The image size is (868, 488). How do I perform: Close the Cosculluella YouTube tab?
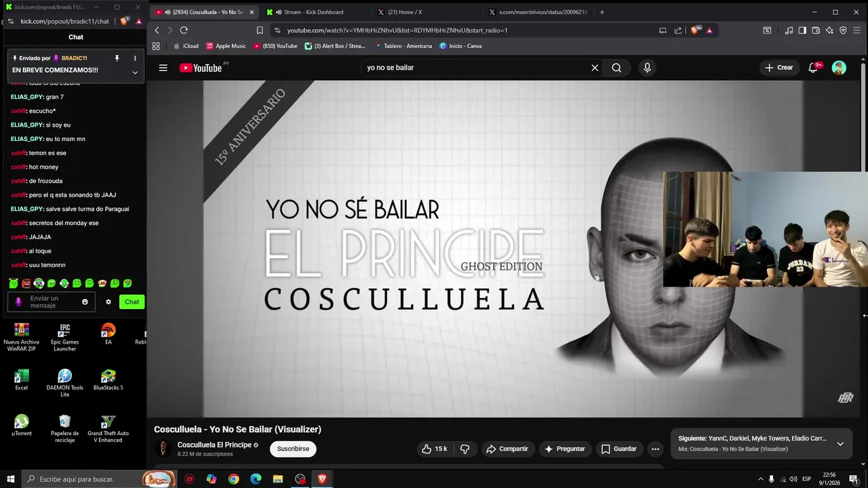[252, 12]
